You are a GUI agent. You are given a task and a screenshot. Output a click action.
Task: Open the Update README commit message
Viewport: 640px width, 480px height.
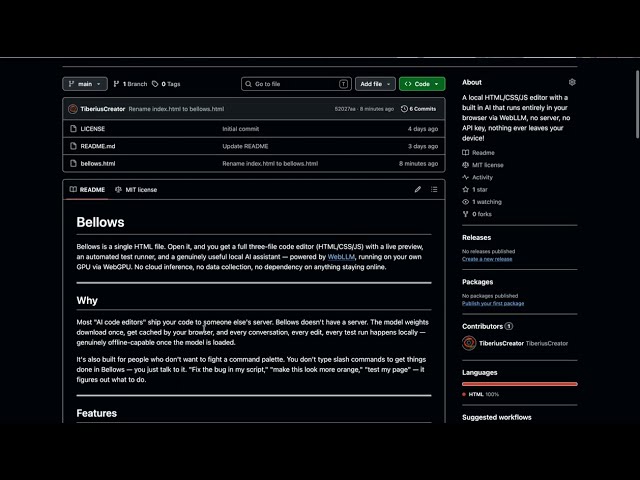coord(245,146)
